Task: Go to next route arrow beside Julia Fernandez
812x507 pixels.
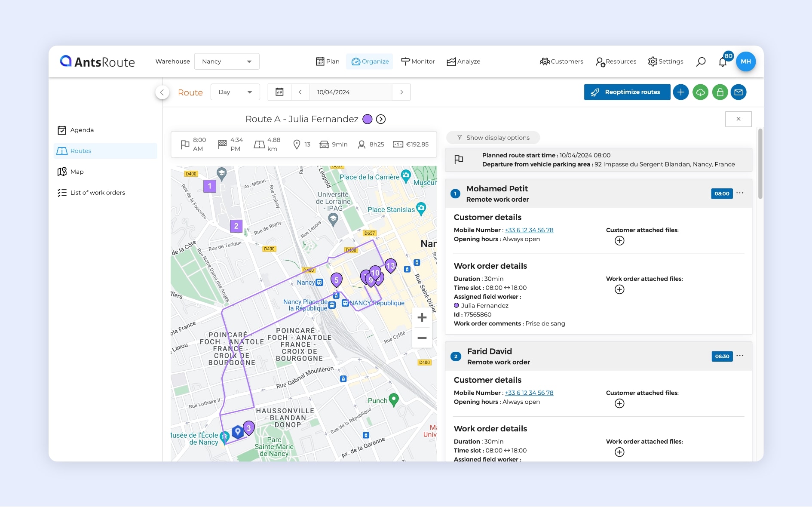Action: click(381, 119)
